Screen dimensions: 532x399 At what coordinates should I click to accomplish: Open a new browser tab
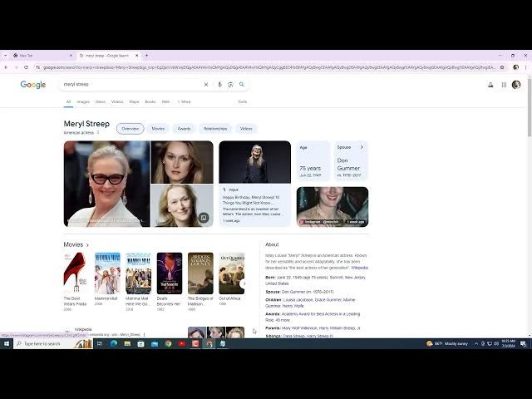coord(147,55)
